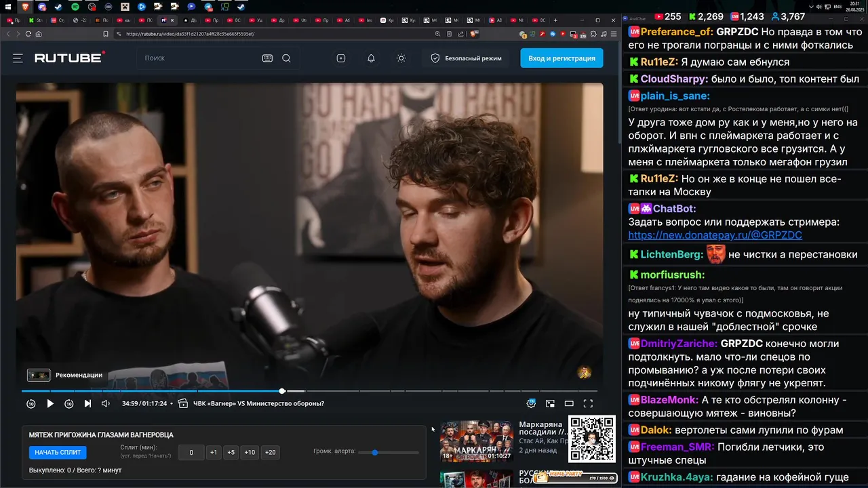Screen dimensions: 868x488
Task: Click chat username CloudSharpy
Action: pyautogui.click(x=674, y=79)
